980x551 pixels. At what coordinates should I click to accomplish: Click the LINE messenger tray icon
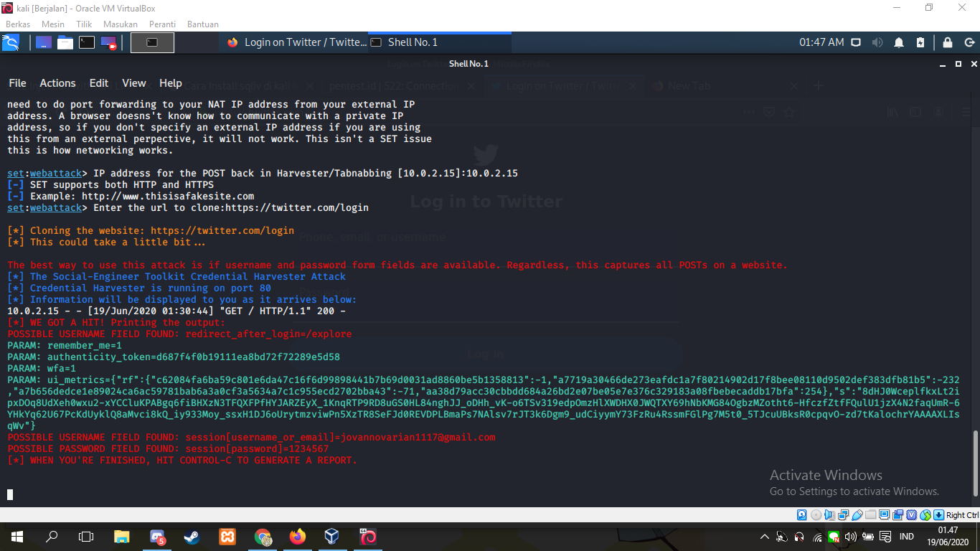(x=834, y=537)
